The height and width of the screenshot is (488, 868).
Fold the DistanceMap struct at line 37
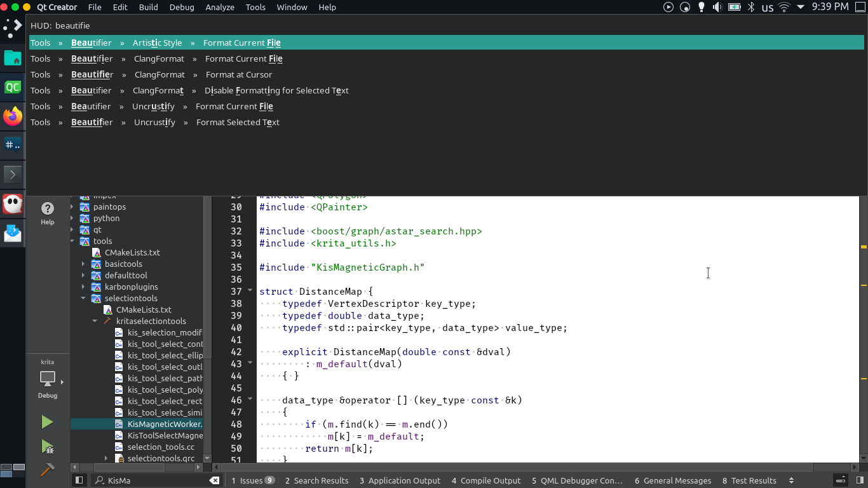click(250, 292)
